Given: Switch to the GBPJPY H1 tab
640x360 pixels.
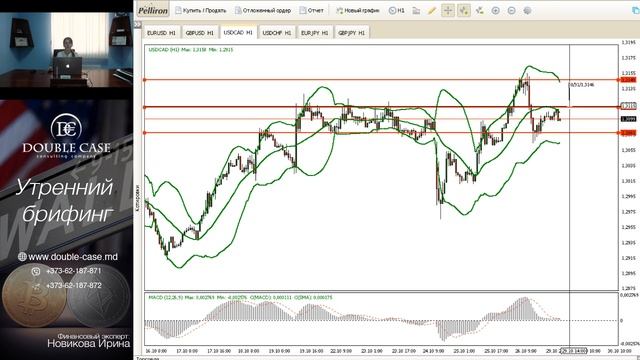Looking at the screenshot, I should click(351, 33).
